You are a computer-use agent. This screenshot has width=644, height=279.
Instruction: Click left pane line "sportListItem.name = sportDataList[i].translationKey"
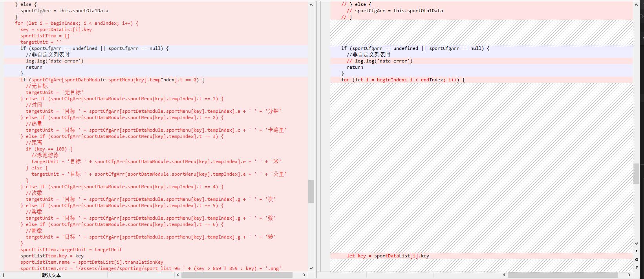[92, 262]
